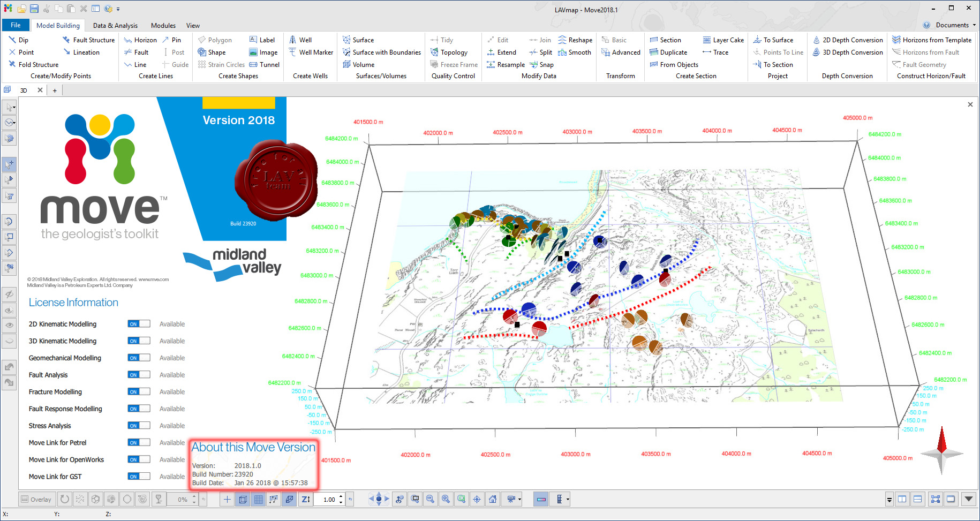The image size is (980, 521).
Task: Switch to the Data & Analysis tab
Action: point(115,25)
